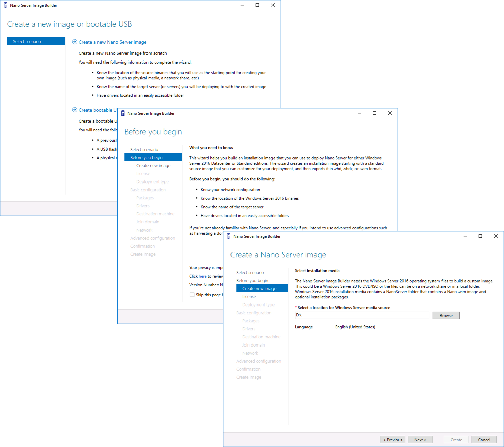
Task: Select the highlighted Before you begin step in middle window
Action: (153, 157)
